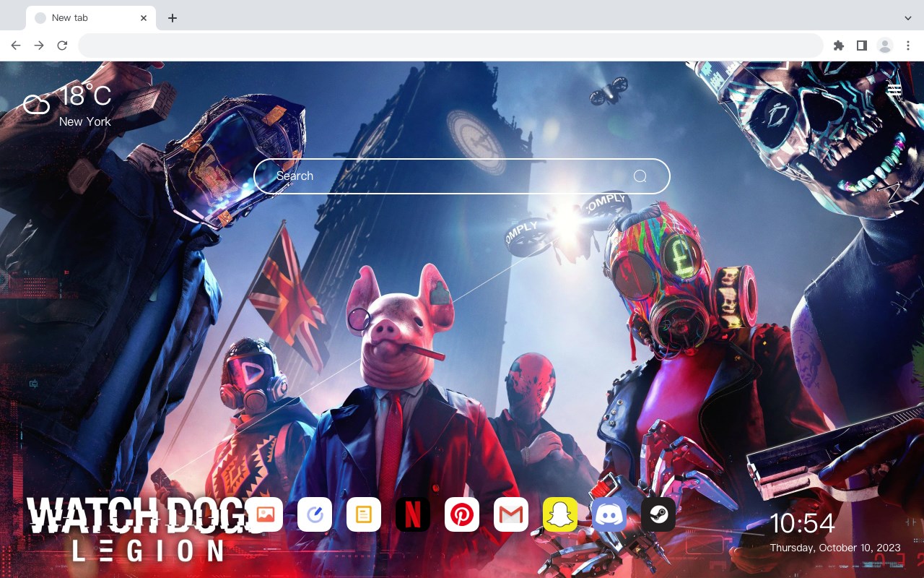Open the Gmail shortcut

[511, 514]
